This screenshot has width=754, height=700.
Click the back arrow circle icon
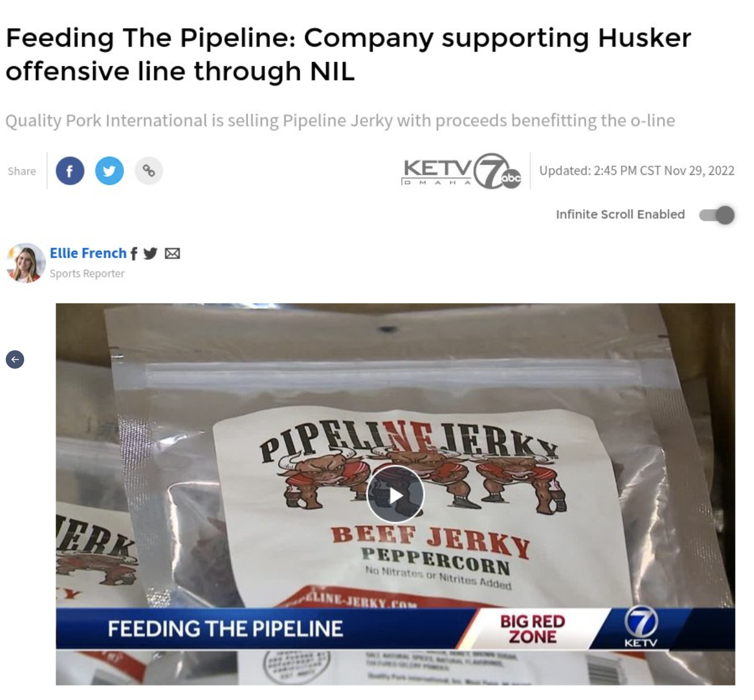point(15,359)
